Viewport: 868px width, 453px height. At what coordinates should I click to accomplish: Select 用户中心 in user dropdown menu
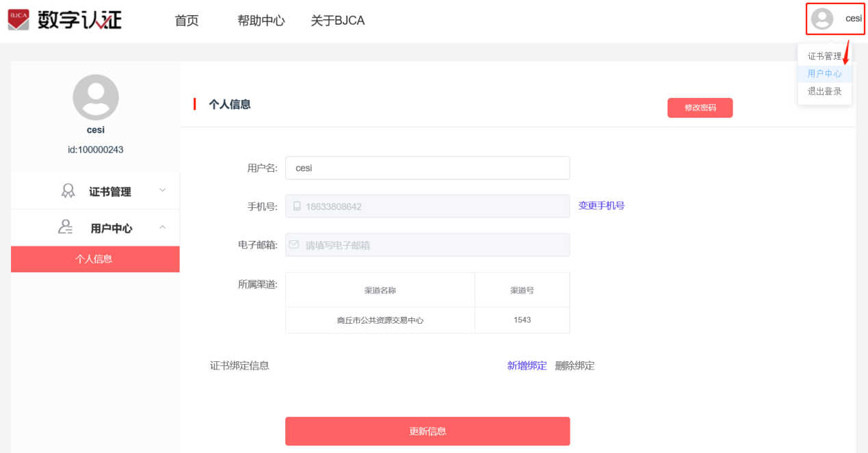click(x=824, y=73)
